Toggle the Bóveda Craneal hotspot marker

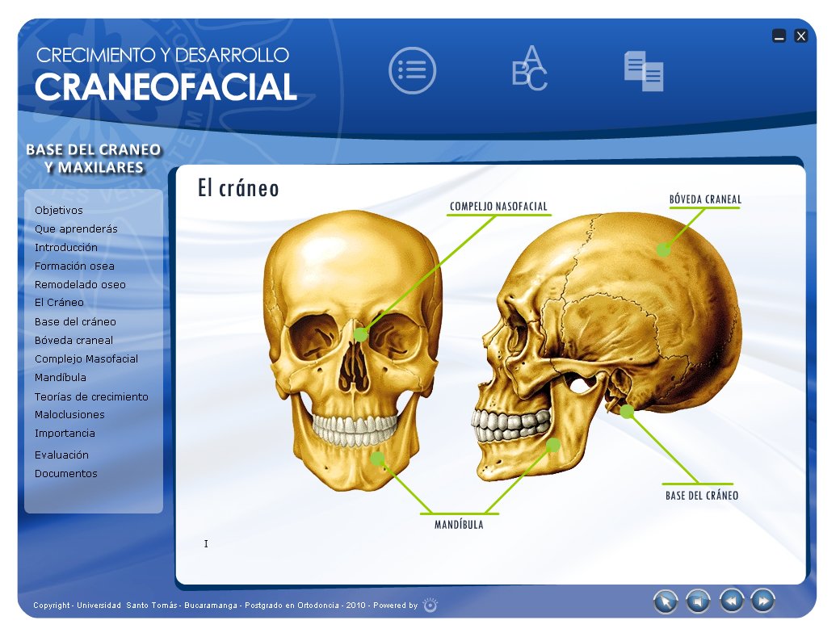pyautogui.click(x=664, y=249)
